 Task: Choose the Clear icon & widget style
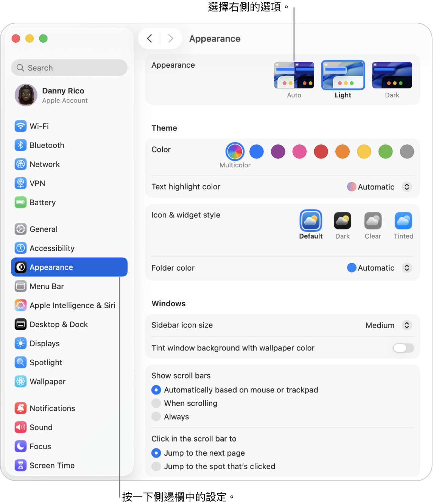[x=373, y=221]
